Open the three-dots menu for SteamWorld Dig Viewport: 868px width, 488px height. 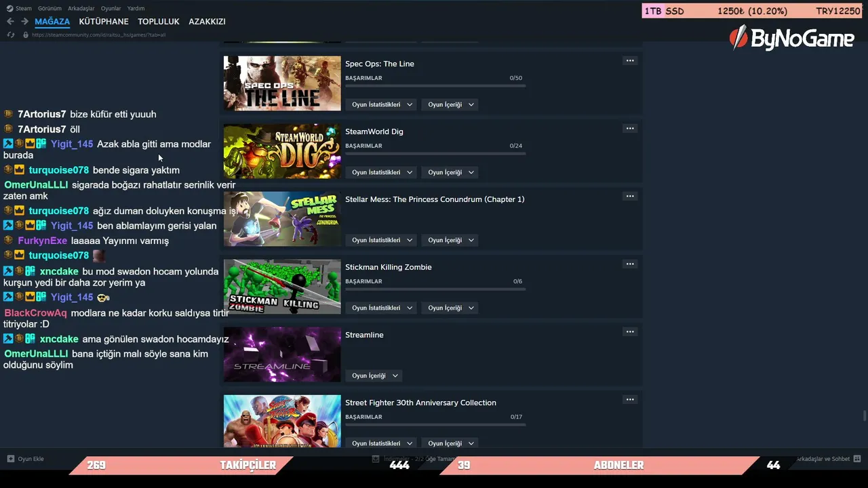[x=630, y=129]
